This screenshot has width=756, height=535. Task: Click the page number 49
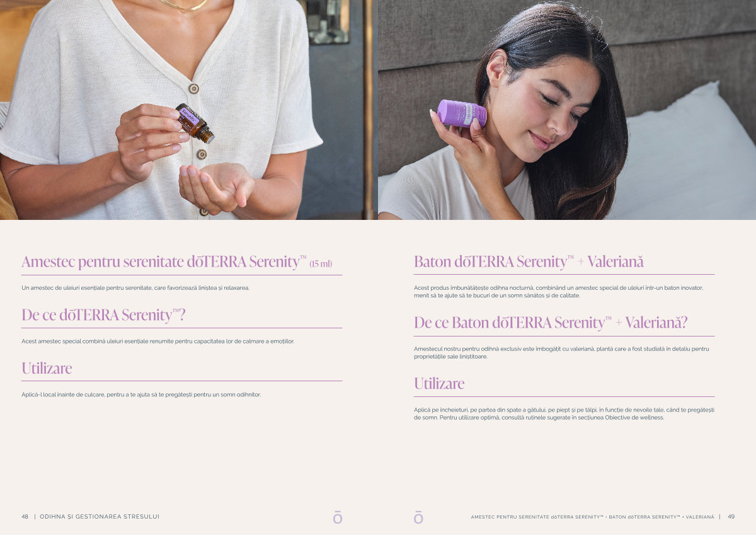coord(731,517)
